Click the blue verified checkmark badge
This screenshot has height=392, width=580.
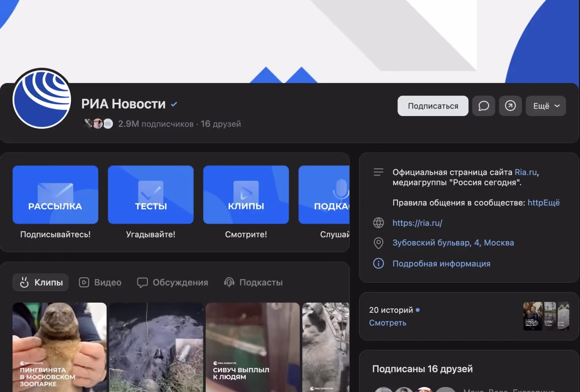coord(174,104)
